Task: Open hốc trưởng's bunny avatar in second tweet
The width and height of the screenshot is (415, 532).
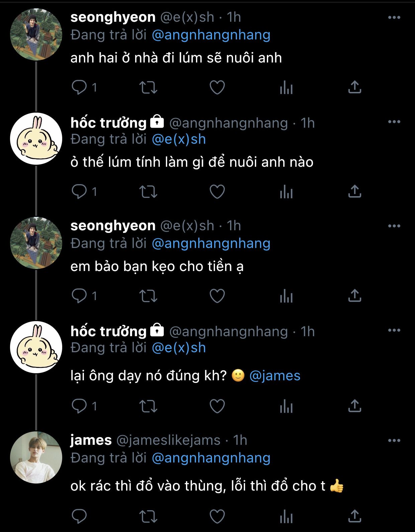Action: tap(36, 139)
